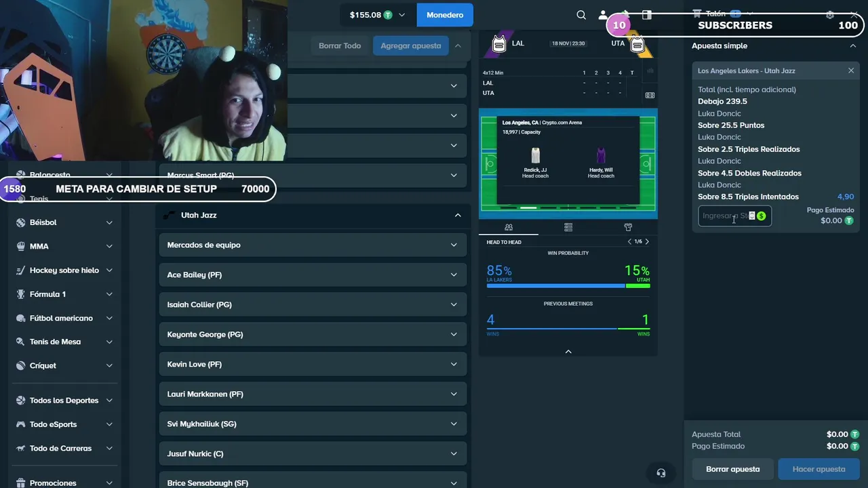Switch to the lineups jersey tab icon
The height and width of the screenshot is (488, 868).
tap(628, 227)
